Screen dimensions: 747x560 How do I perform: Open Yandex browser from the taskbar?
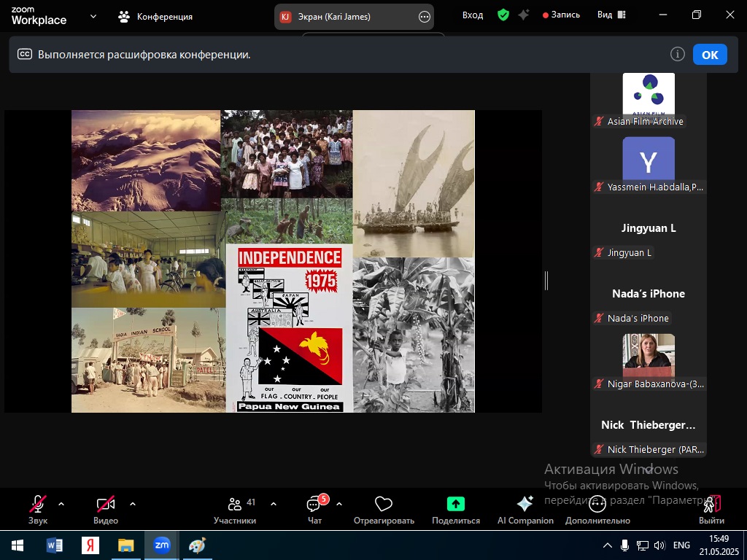click(x=90, y=545)
